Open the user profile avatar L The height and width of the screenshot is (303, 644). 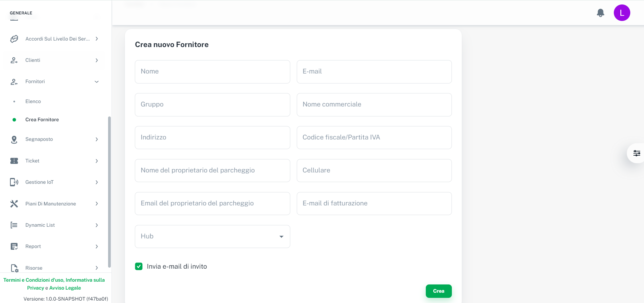(622, 13)
